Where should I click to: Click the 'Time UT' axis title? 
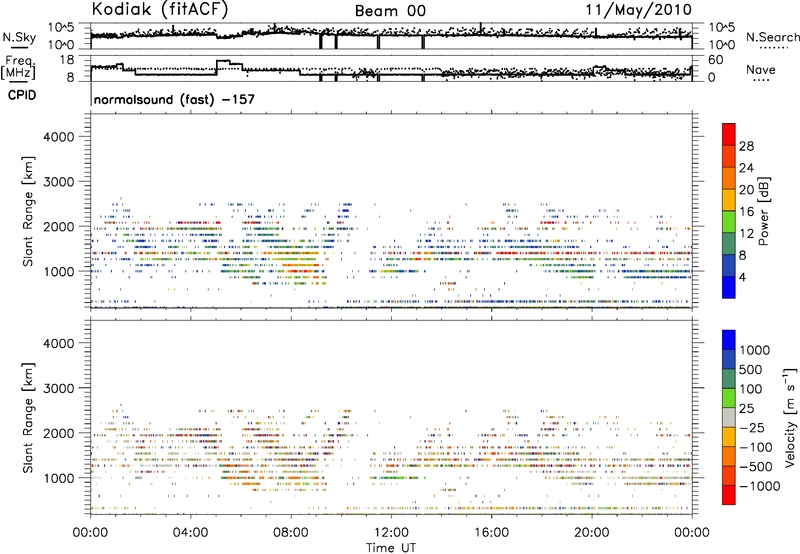391,548
